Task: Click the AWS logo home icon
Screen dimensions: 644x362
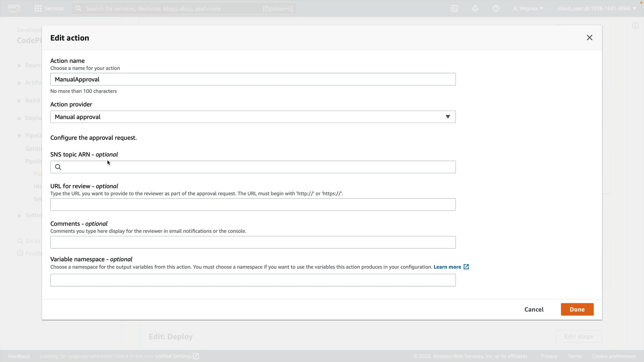Action: click(x=14, y=8)
